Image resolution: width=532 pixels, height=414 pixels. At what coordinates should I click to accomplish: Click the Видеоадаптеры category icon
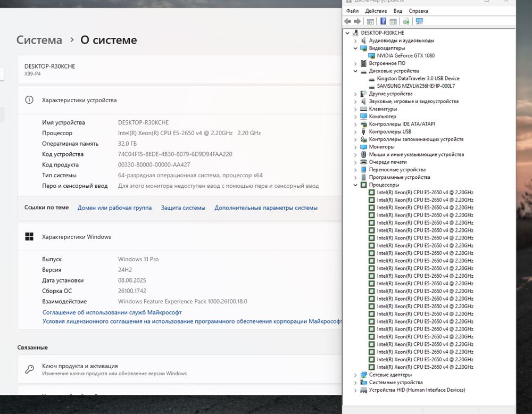point(363,48)
